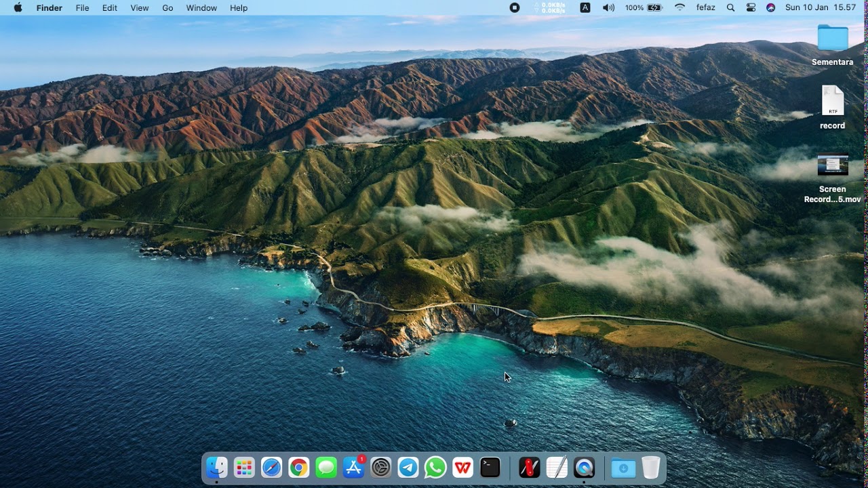Stop the screen recording in menu bar
The height and width of the screenshot is (488, 868).
coord(515,7)
